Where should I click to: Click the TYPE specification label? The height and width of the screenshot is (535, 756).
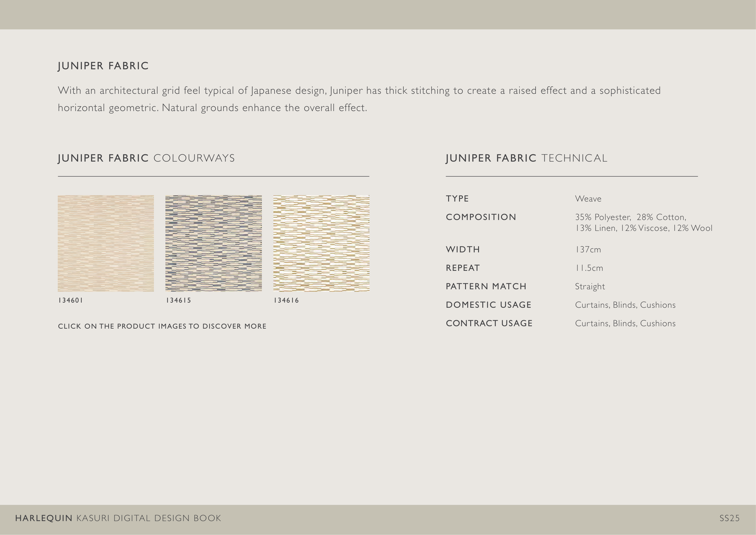tap(457, 199)
